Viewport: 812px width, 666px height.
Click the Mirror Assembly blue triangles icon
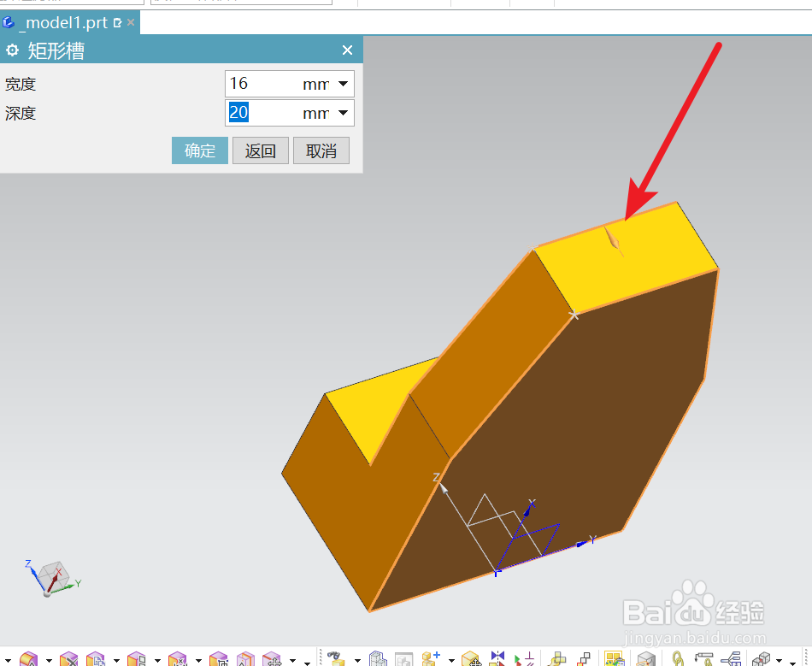point(497,659)
